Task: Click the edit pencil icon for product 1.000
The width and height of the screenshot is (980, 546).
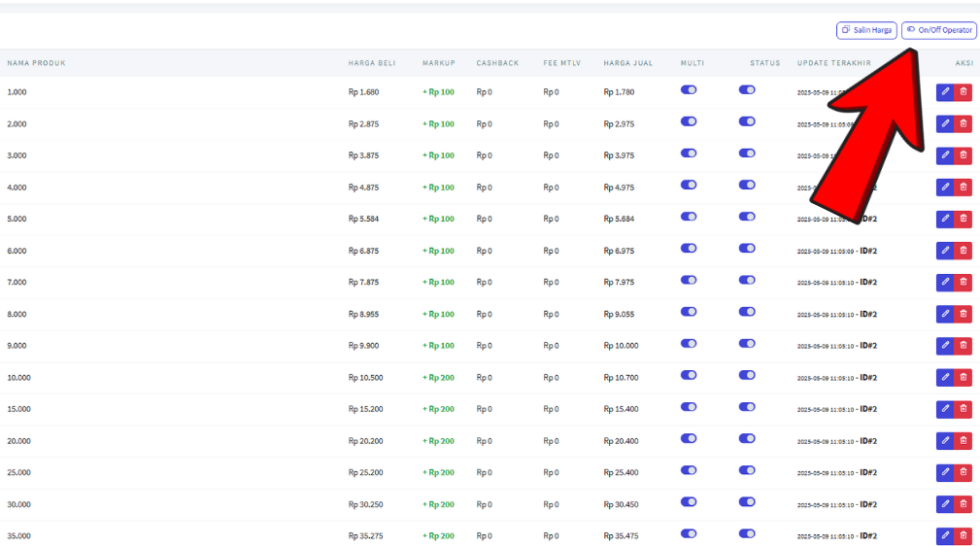Action: click(x=945, y=92)
